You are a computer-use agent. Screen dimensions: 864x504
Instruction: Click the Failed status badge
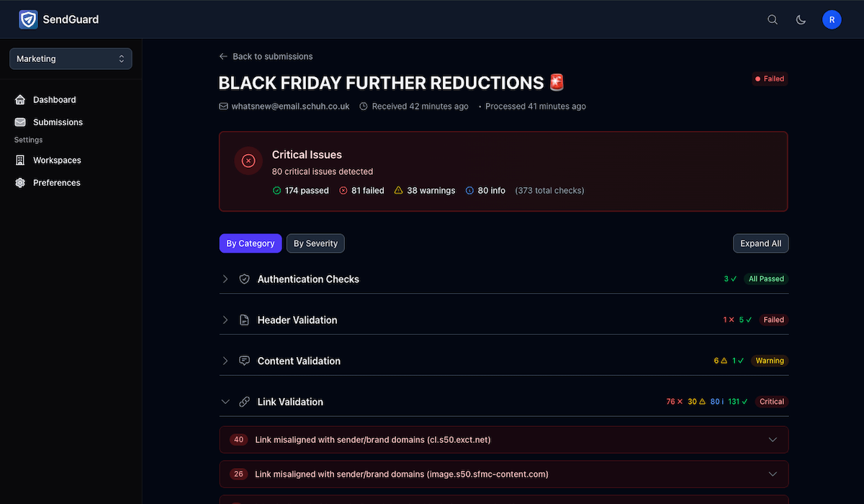(769, 78)
